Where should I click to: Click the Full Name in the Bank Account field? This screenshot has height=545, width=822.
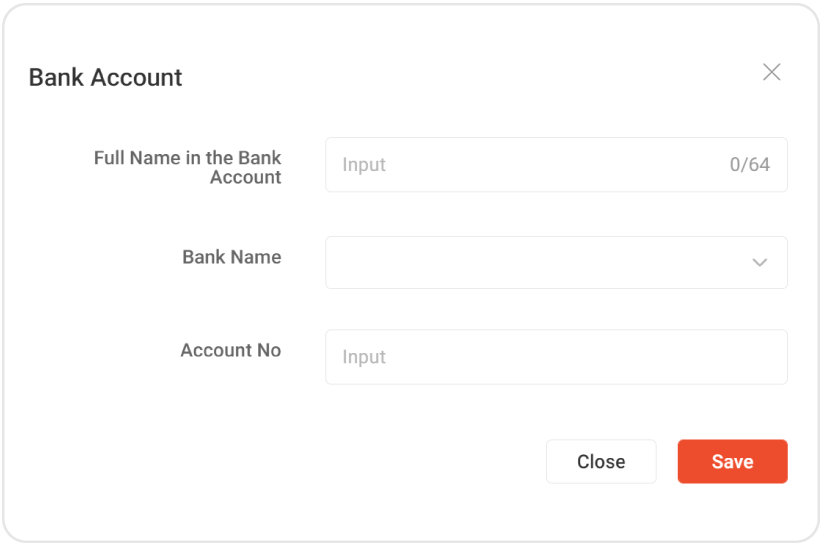530,165
